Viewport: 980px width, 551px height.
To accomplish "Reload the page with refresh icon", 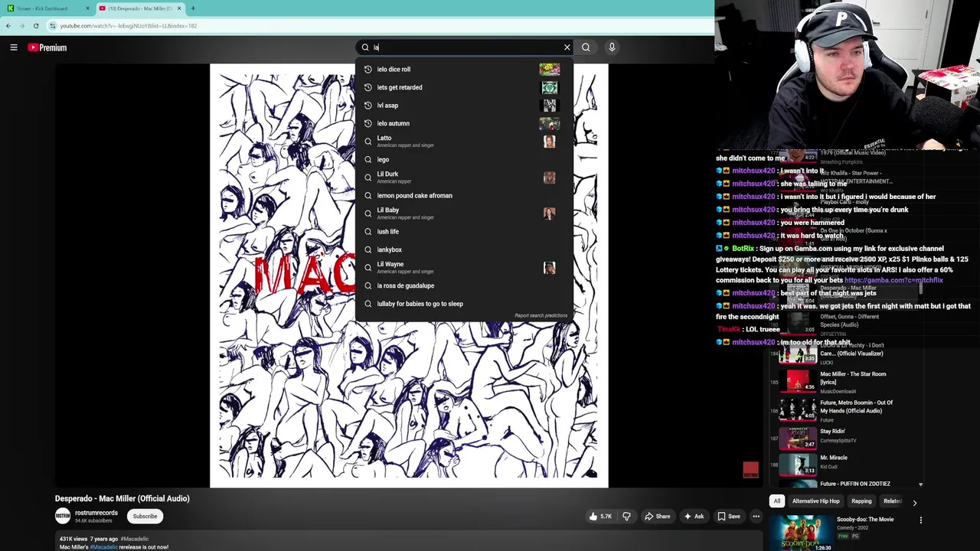I will 36,26.
